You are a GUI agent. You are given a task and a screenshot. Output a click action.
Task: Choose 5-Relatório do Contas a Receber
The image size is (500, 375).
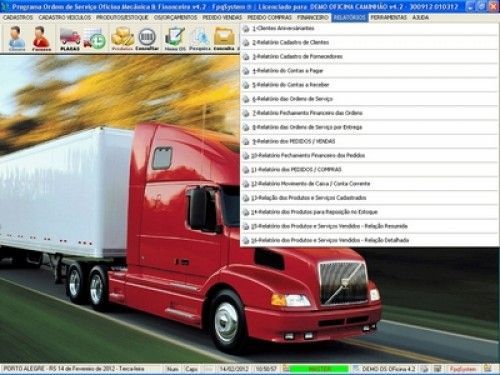(x=369, y=85)
